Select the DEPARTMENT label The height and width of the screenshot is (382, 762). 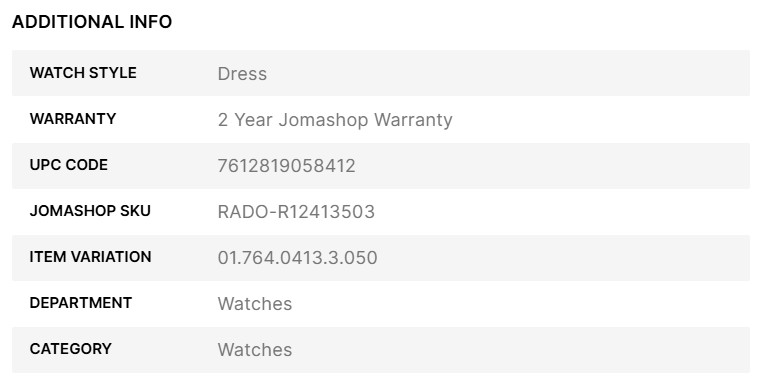(81, 303)
